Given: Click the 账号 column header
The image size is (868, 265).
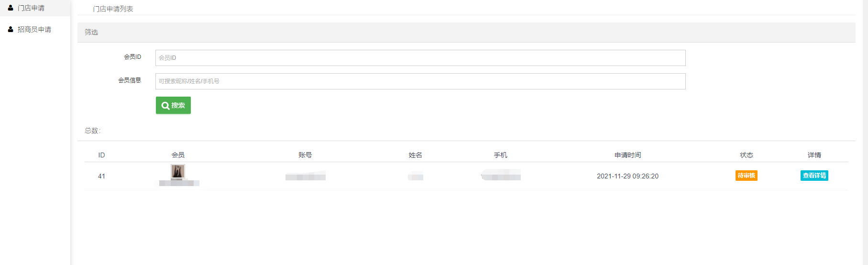Looking at the screenshot, I should (305, 155).
